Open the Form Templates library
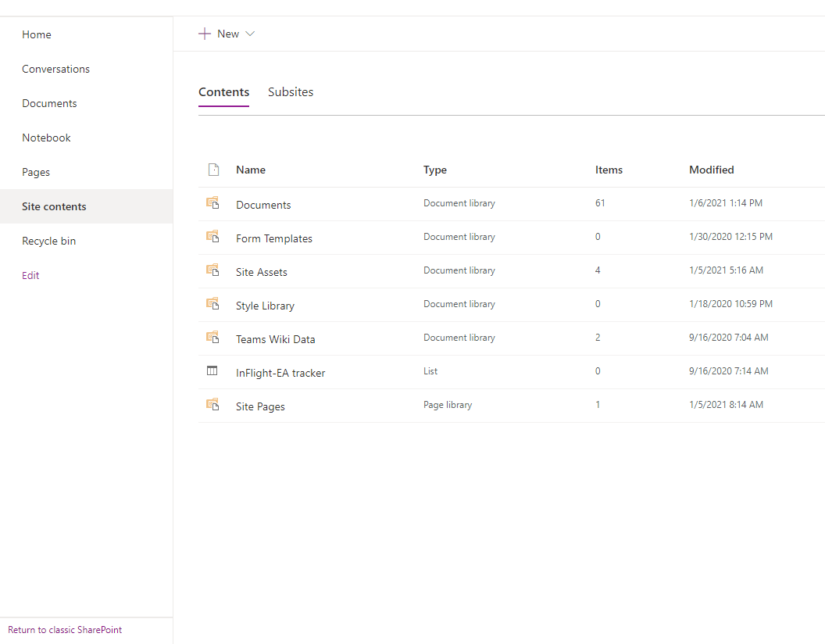This screenshot has width=825, height=644. point(274,239)
